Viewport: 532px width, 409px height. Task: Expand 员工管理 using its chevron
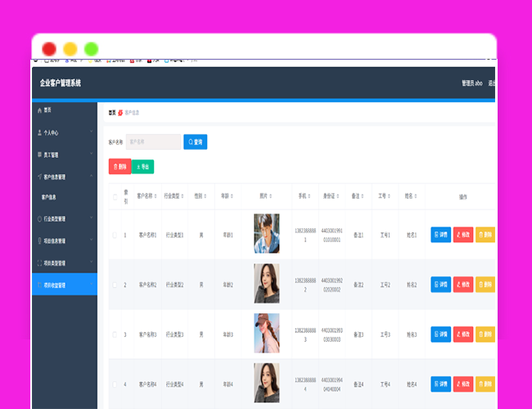tap(92, 154)
